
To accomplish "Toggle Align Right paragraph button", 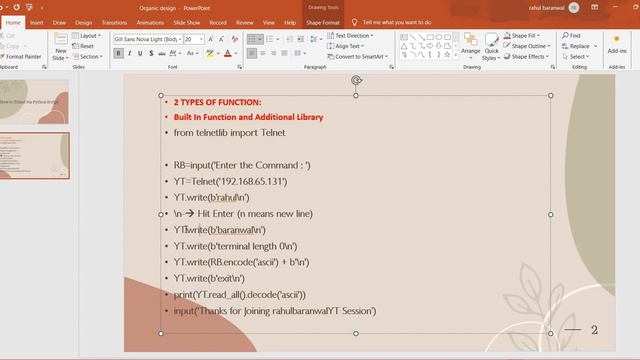I will click(x=273, y=53).
